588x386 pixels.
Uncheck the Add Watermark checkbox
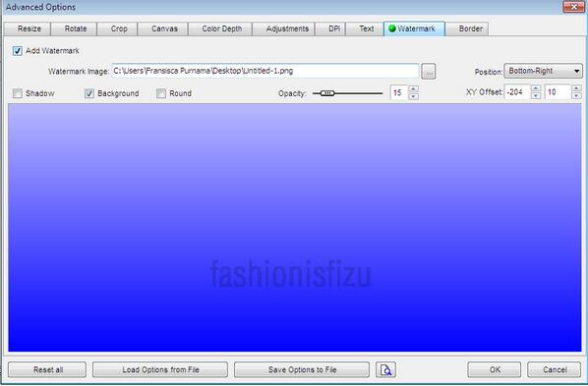coord(18,51)
